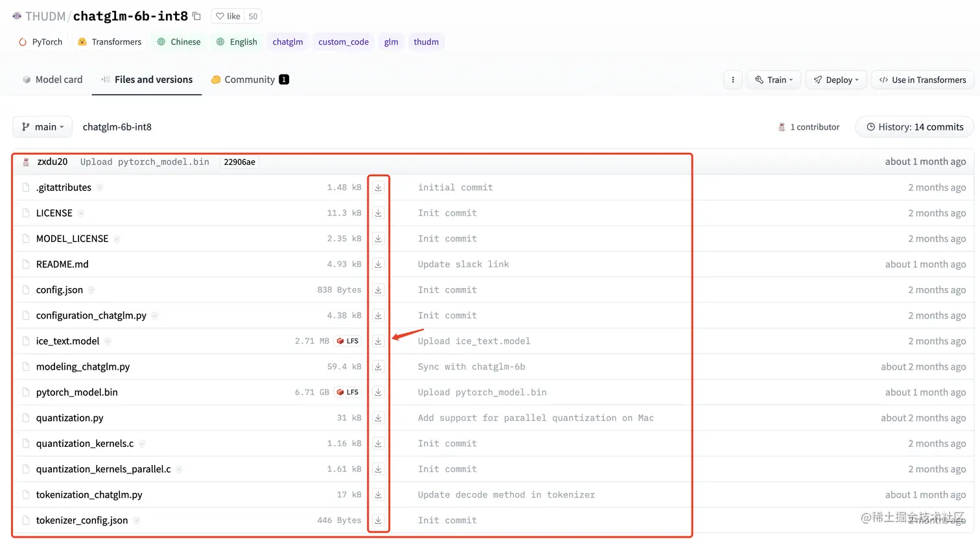Click safe-scan icon next to .gitattributes
This screenshot has height=539, width=980.
pos(100,187)
